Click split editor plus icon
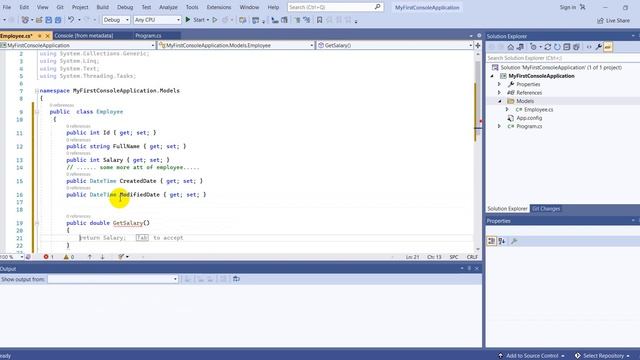The height and width of the screenshot is (360, 640). click(478, 45)
